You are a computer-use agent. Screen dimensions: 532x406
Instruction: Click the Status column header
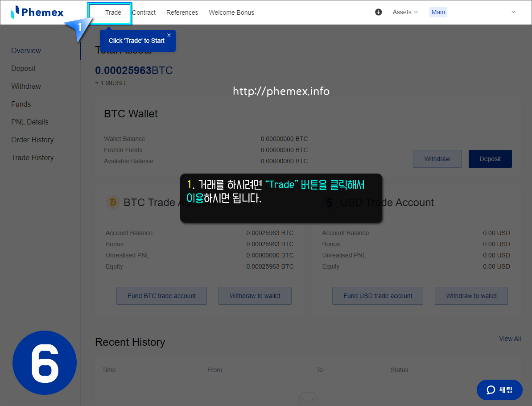400,370
